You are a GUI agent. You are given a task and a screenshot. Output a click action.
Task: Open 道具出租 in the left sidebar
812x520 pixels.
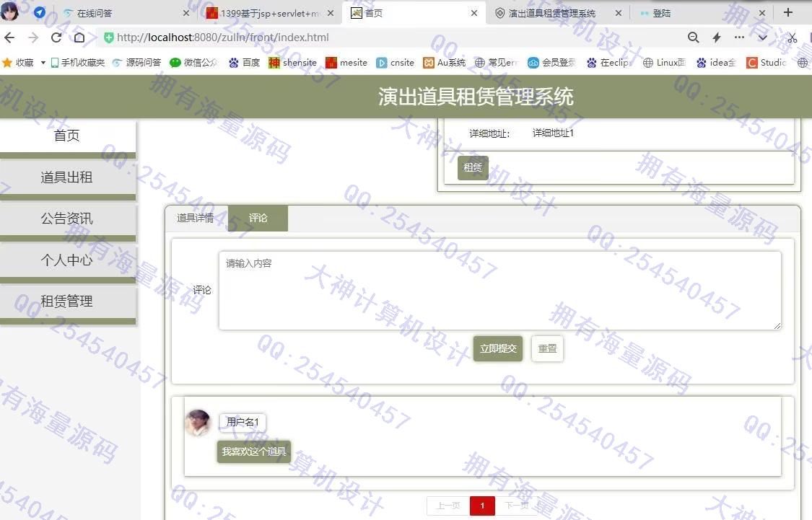click(67, 177)
